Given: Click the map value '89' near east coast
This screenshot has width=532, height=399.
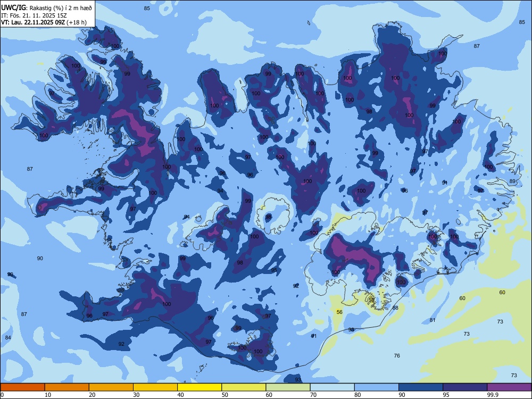Looking at the screenshot, I should [512, 181].
